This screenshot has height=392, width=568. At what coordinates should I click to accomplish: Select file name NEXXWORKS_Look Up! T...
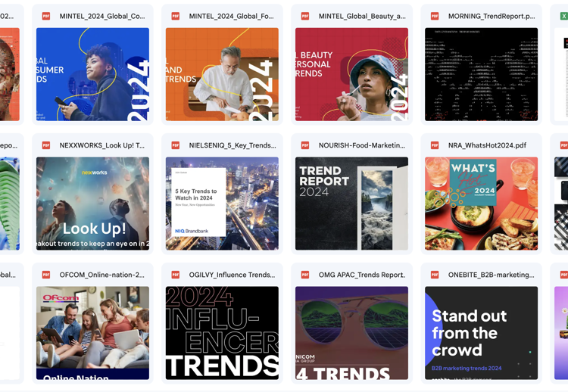tap(102, 145)
